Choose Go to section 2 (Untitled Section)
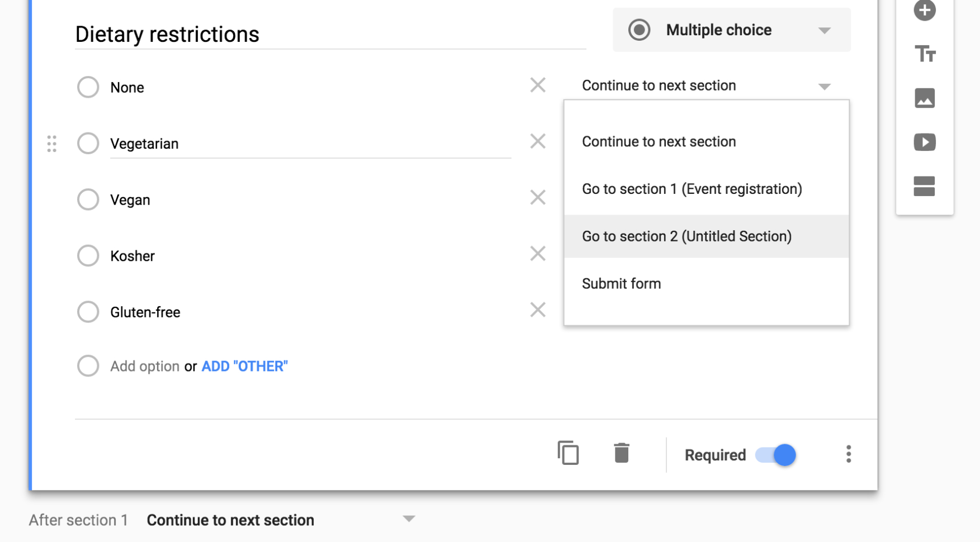 pos(687,236)
